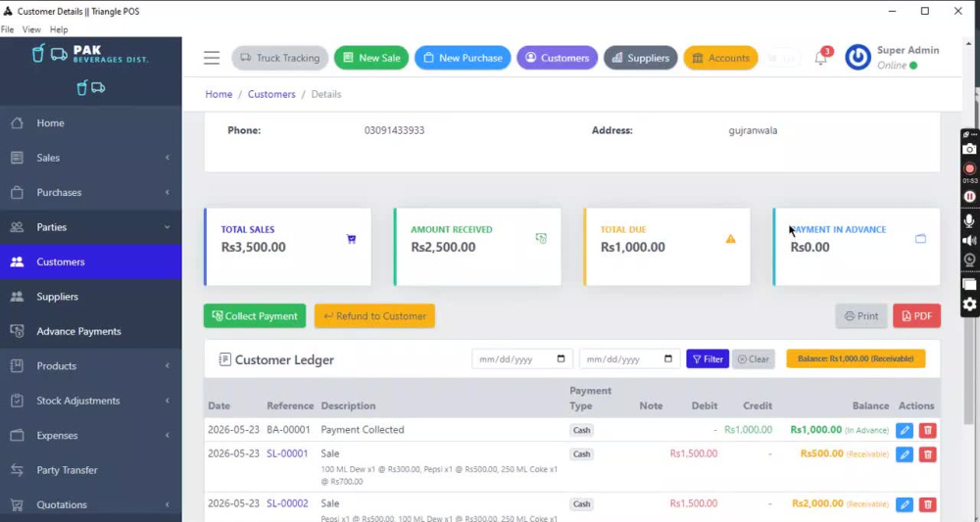The width and height of the screenshot is (980, 522).
Task: Open Advance Payments in the sidebar
Action: 91,332
